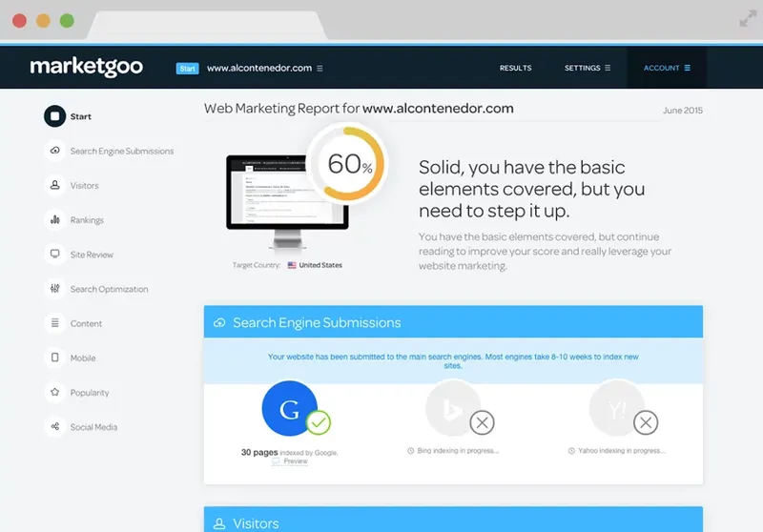This screenshot has height=532, width=763.
Task: Click the clock icon beside Yahoo indexing
Action: [571, 451]
